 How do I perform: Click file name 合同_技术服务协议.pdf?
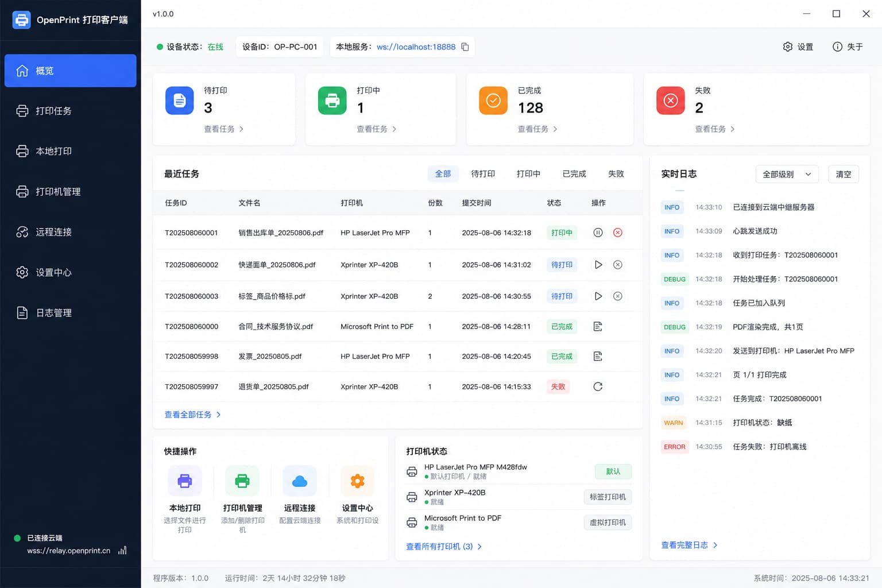pos(276,327)
